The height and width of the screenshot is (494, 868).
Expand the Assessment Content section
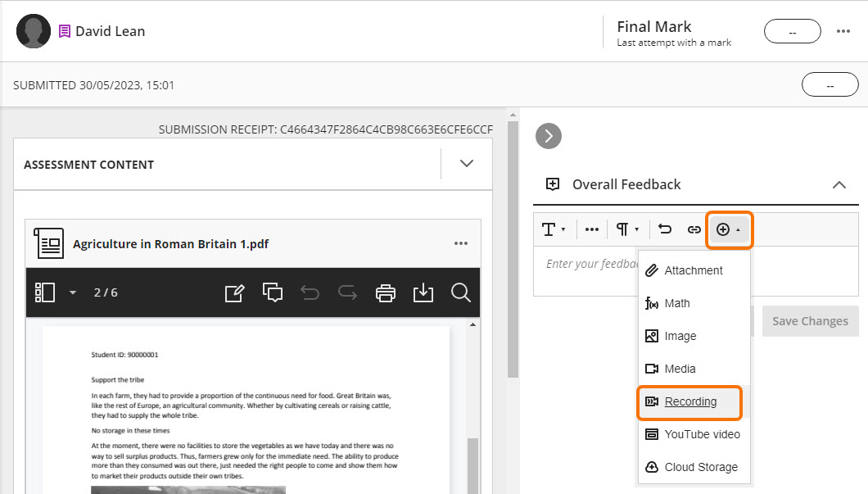tap(466, 163)
